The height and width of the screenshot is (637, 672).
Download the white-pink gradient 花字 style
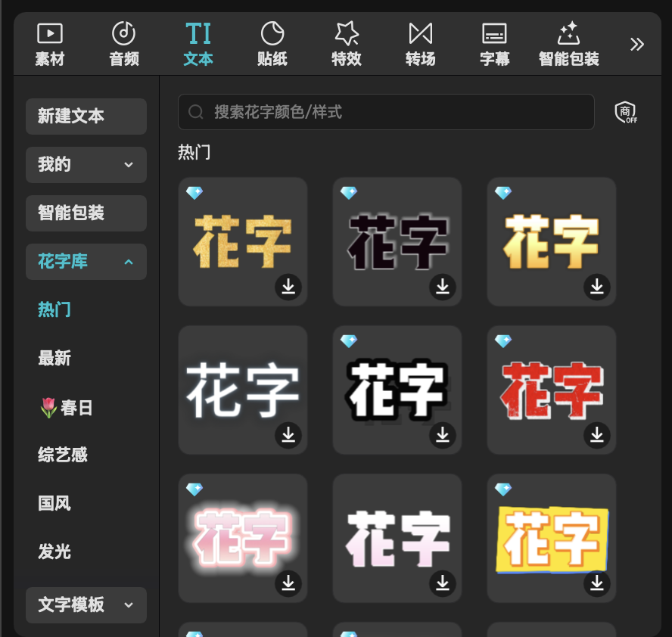point(443,583)
